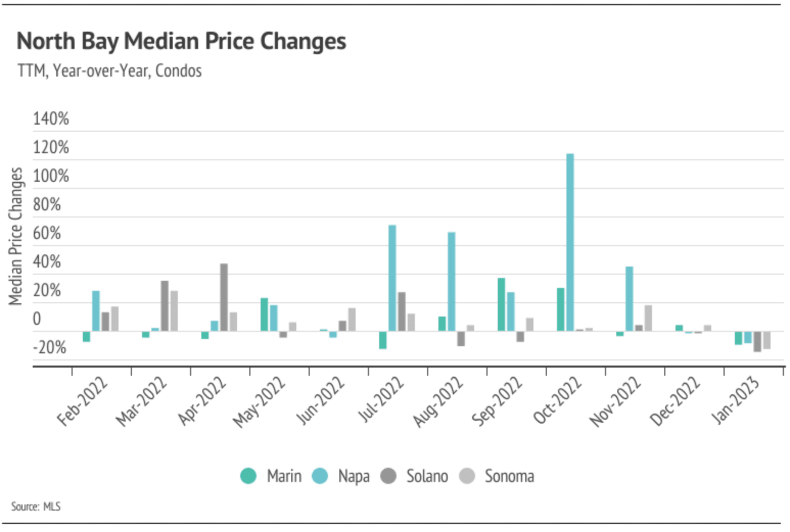Viewport: 790px width, 532px height.
Task: Toggle the Sonoma series legend label
Action: click(509, 476)
